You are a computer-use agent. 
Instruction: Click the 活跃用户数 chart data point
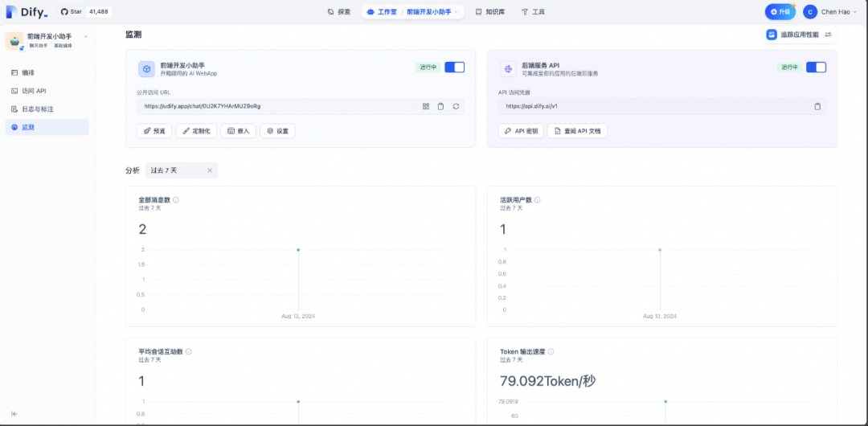pyautogui.click(x=660, y=250)
